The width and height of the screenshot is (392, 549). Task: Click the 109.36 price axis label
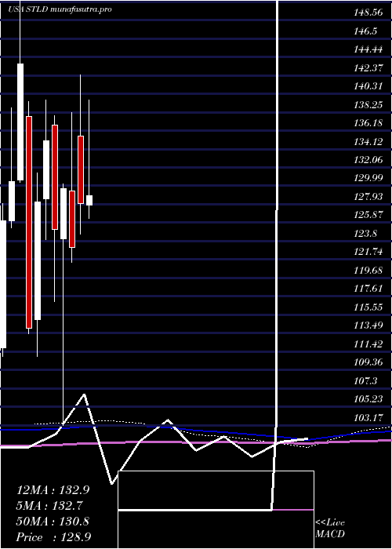[368, 362]
